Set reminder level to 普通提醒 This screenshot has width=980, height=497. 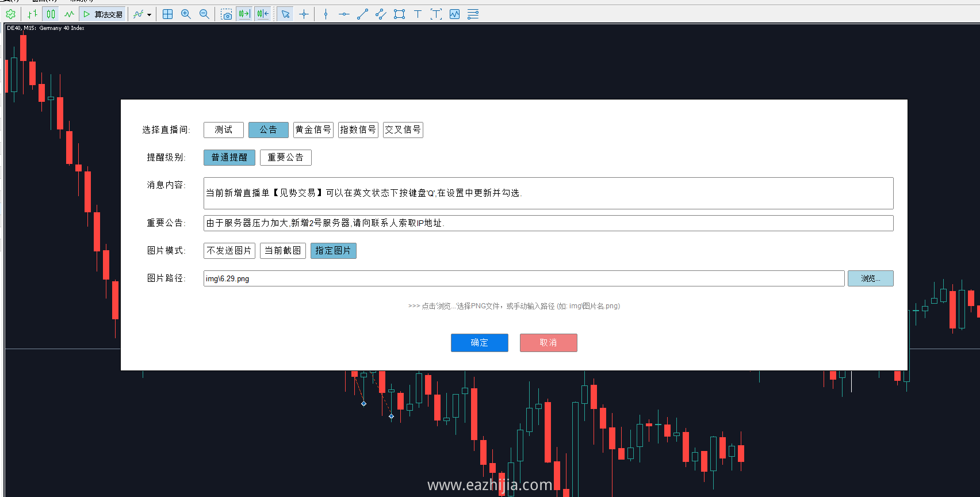click(x=229, y=158)
